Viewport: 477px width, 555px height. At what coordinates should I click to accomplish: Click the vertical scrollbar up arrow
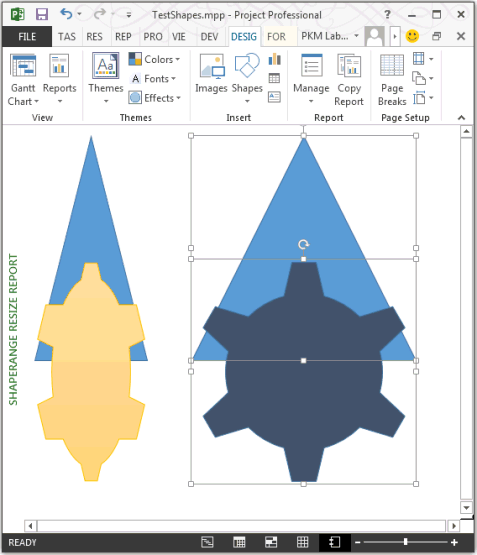(x=466, y=132)
